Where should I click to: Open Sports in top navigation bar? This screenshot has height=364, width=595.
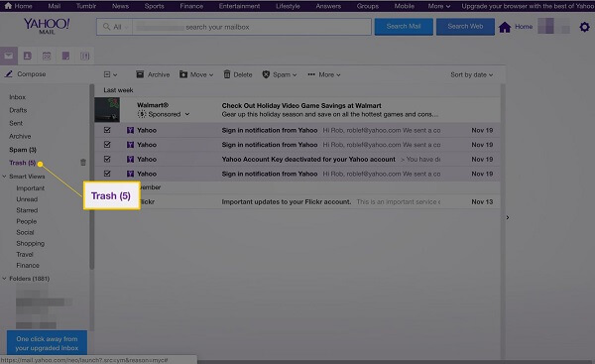(154, 6)
